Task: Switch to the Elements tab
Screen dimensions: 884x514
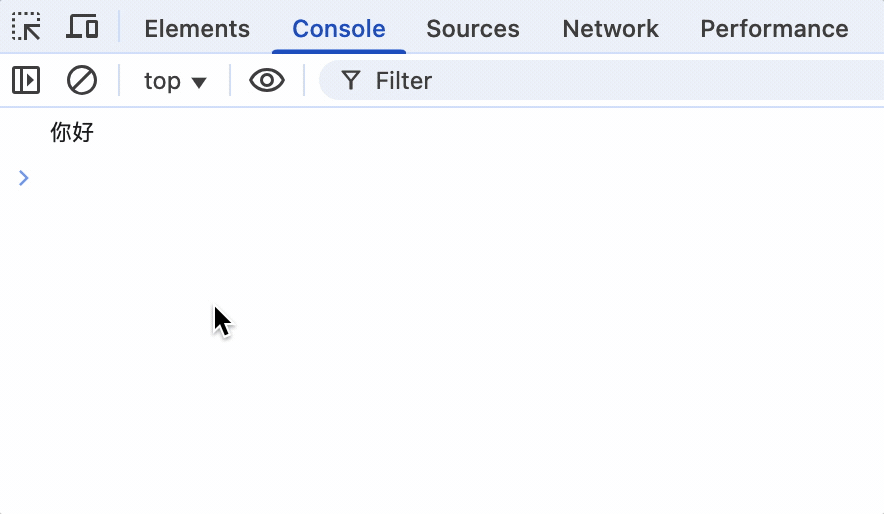Action: pos(197,29)
